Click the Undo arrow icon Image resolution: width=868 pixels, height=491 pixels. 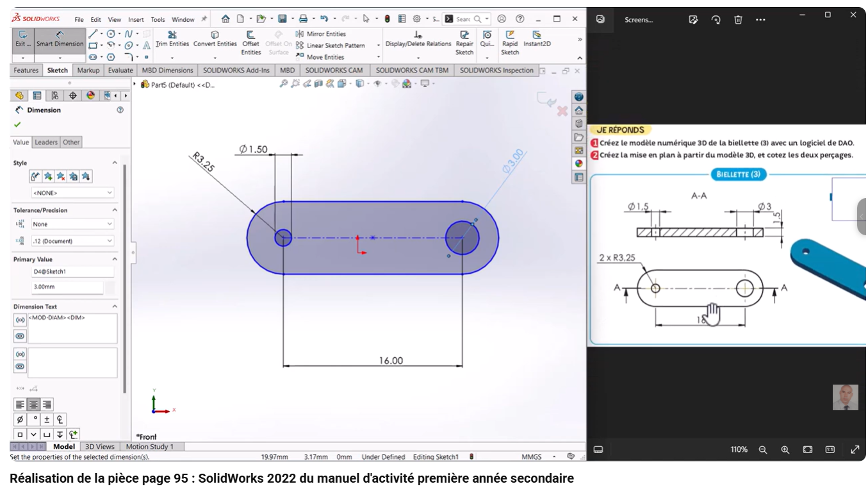click(324, 19)
